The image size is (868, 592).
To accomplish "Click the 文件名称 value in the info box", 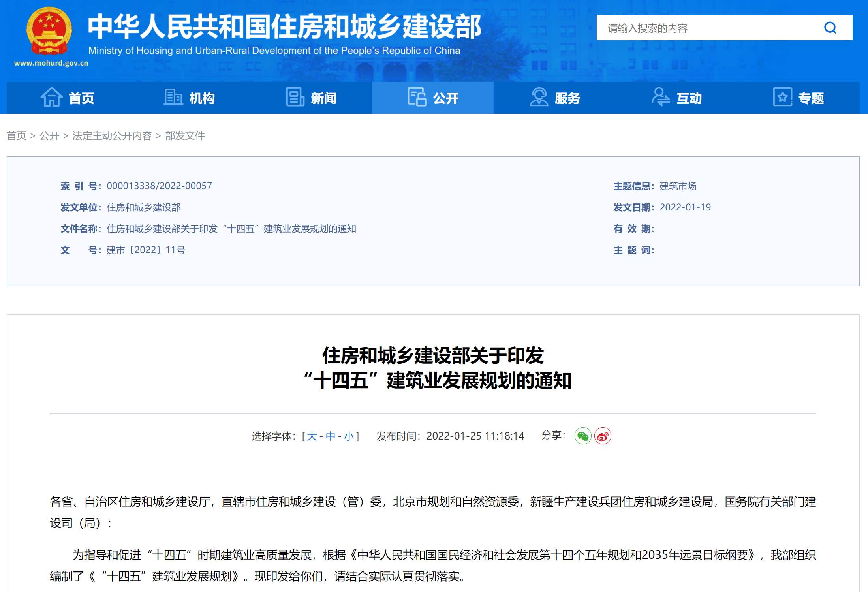I will [x=231, y=229].
